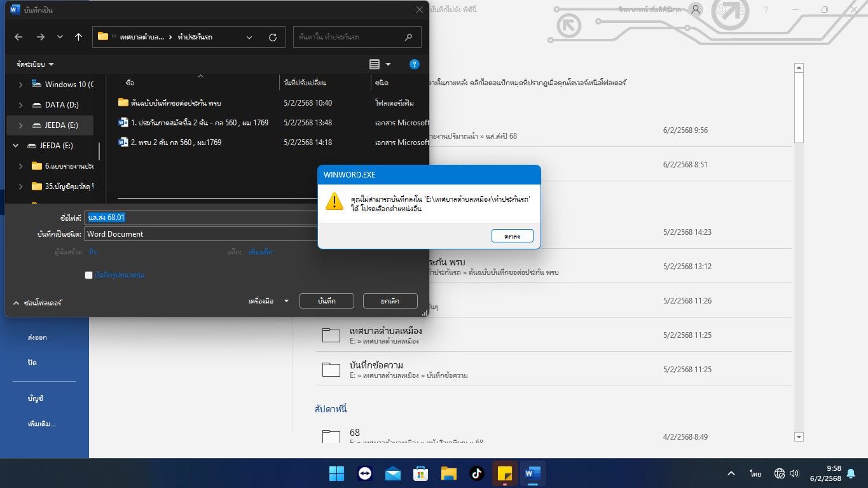The height and width of the screenshot is (488, 868).
Task: Refresh the folder ทำประกันรถ
Action: tap(273, 37)
